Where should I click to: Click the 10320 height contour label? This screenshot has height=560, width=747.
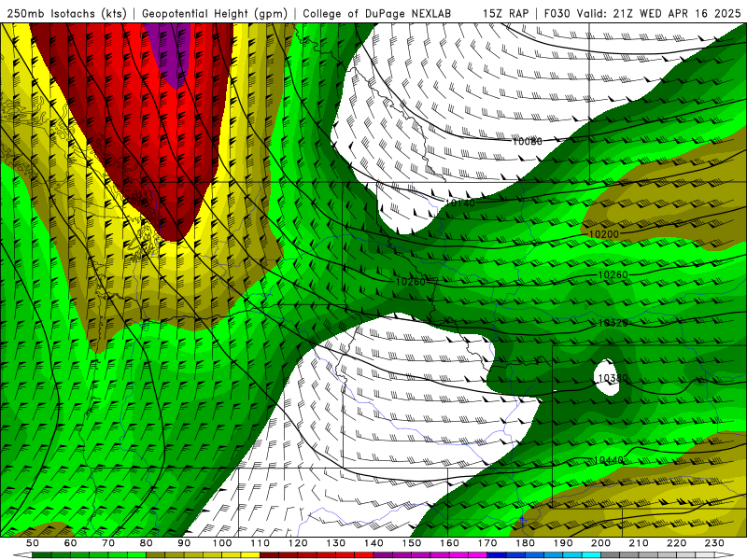coord(613,323)
